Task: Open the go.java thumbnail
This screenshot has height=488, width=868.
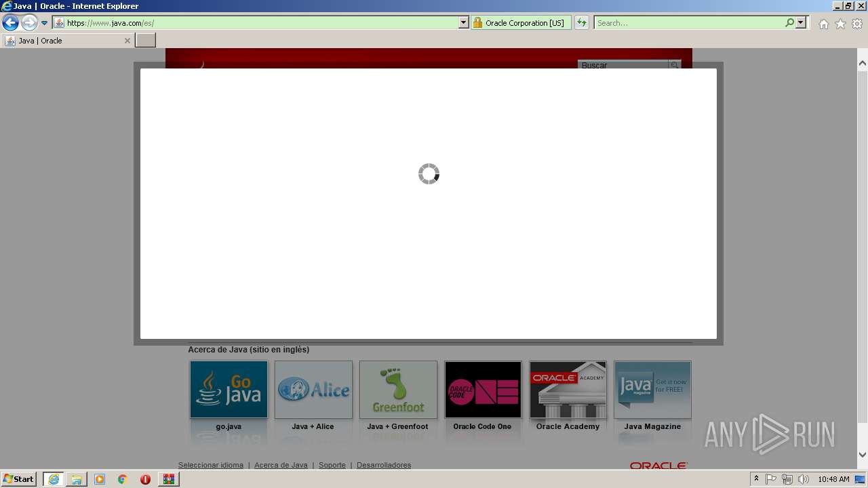Action: tap(229, 390)
